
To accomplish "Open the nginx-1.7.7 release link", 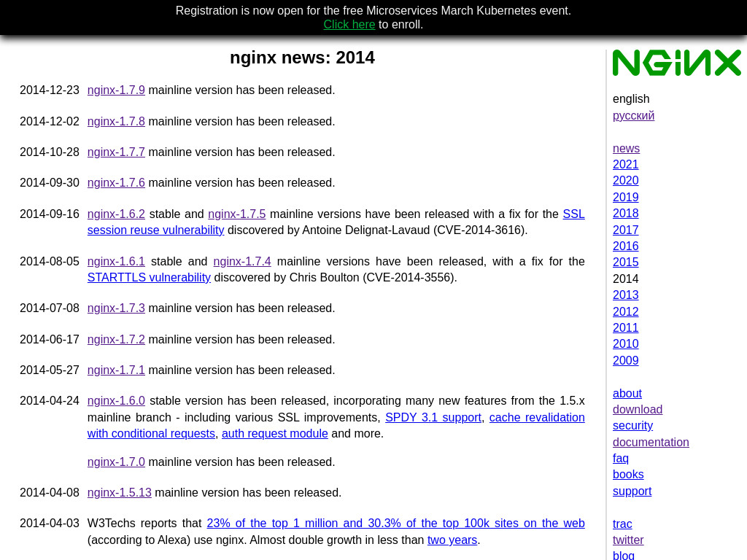I will click(116, 152).
